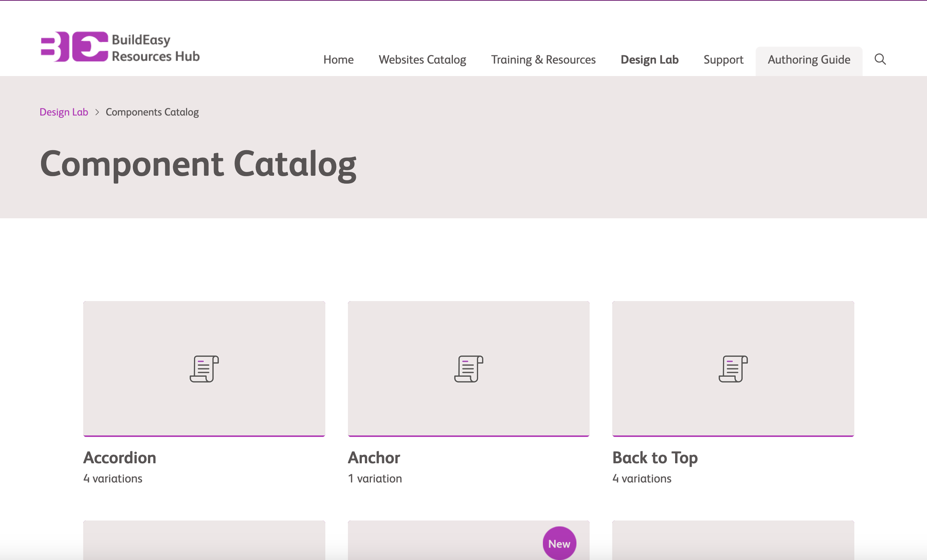Select the bottom-left partially visible card

[x=204, y=540]
